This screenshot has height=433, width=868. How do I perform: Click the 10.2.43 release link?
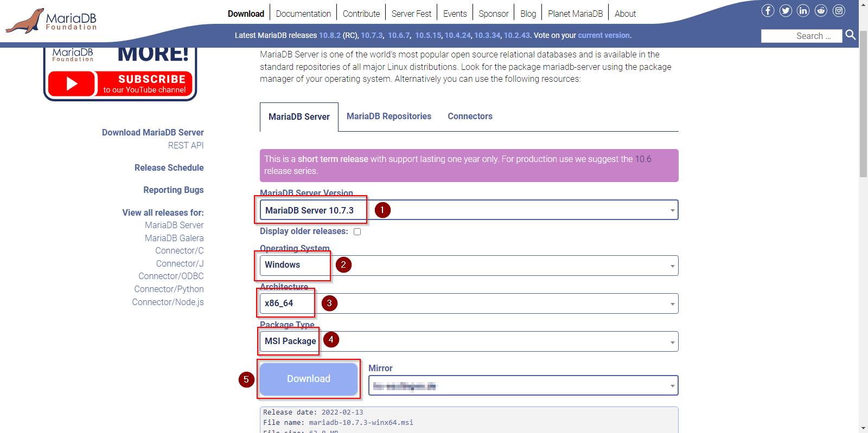coord(517,35)
